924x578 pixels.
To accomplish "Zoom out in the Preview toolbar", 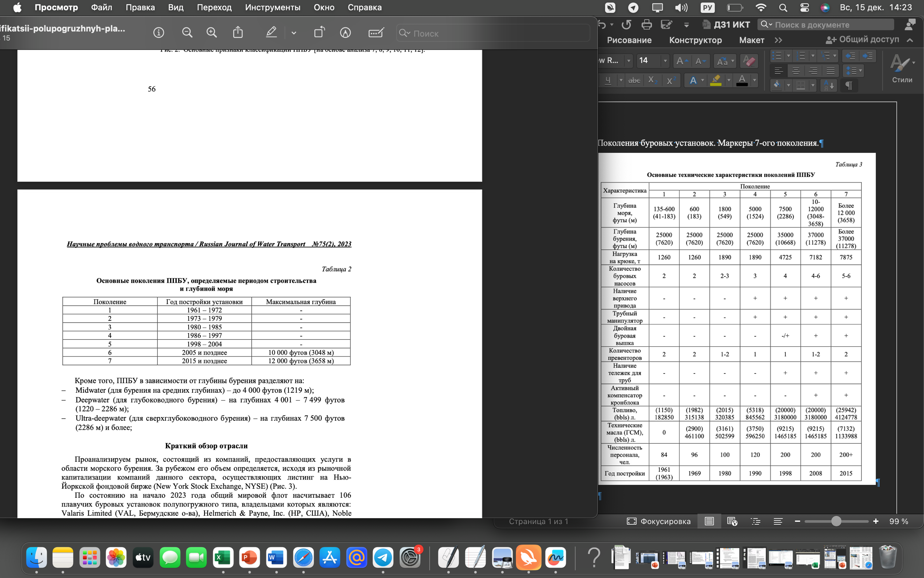I will pyautogui.click(x=187, y=33).
